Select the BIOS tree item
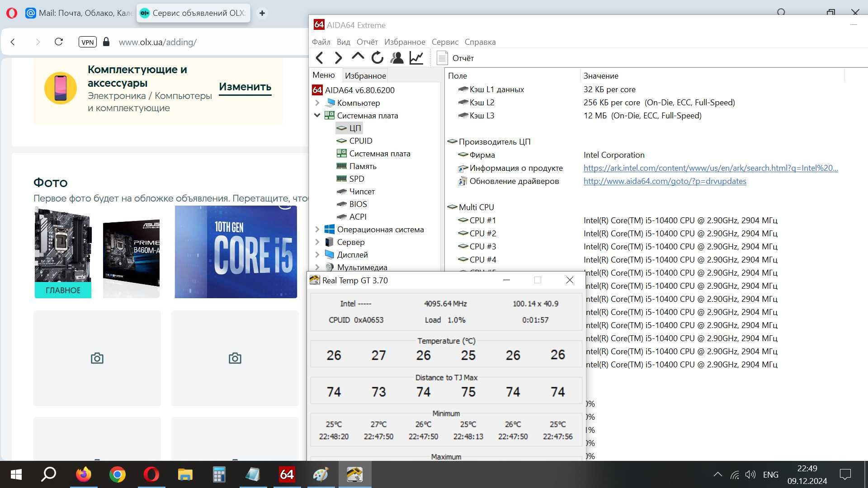 point(352,204)
